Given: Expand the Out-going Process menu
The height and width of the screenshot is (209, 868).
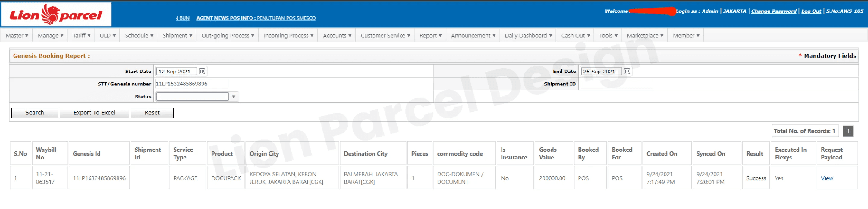Looking at the screenshot, I should click(228, 35).
